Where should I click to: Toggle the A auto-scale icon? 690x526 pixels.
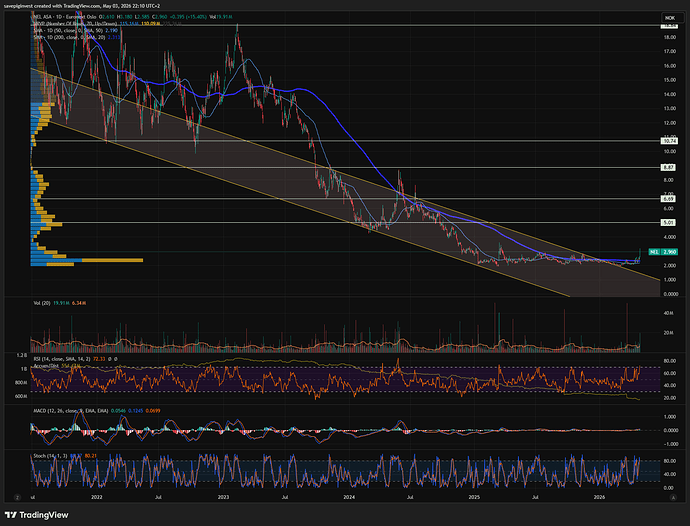point(672,497)
